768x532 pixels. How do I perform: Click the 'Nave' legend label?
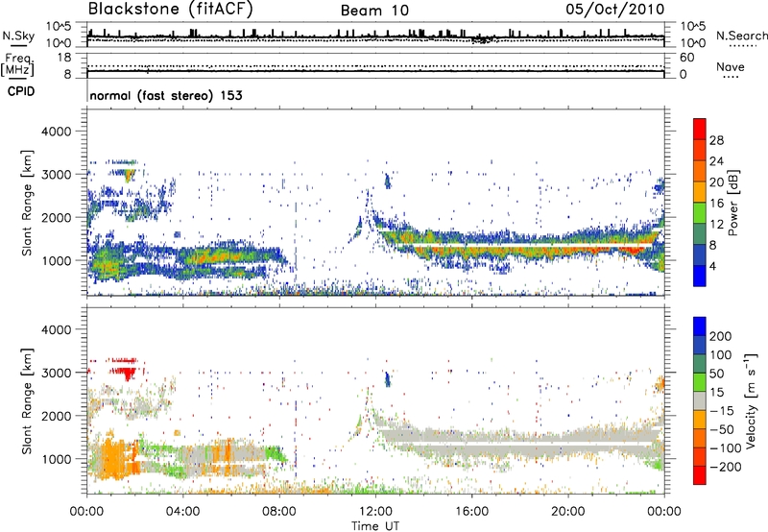coord(731,67)
